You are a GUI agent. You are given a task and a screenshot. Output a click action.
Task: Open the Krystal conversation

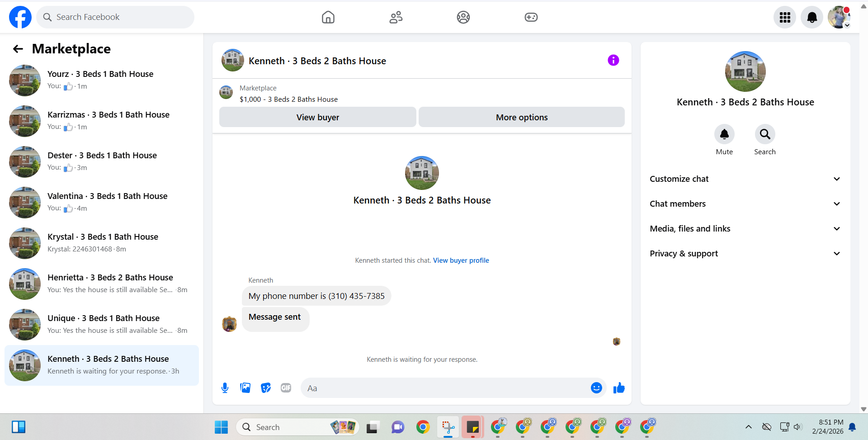tap(102, 243)
